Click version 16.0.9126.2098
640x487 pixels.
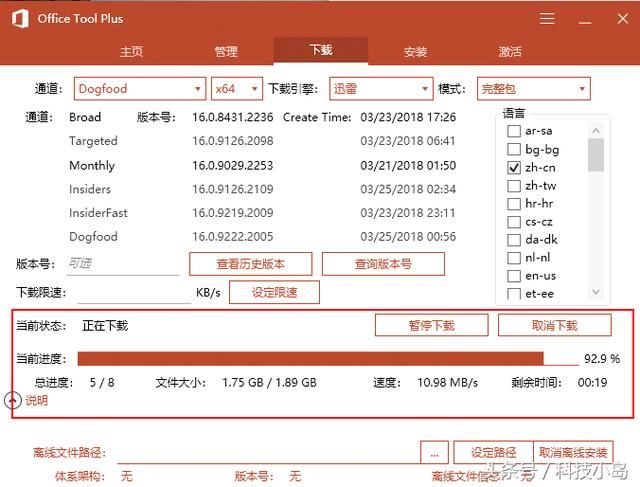coord(233,141)
